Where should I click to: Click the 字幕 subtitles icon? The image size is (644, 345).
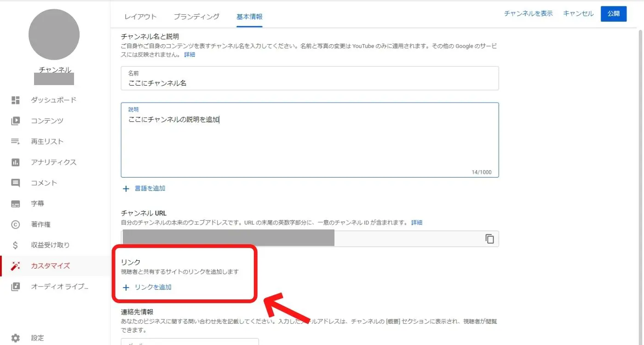[x=16, y=204]
